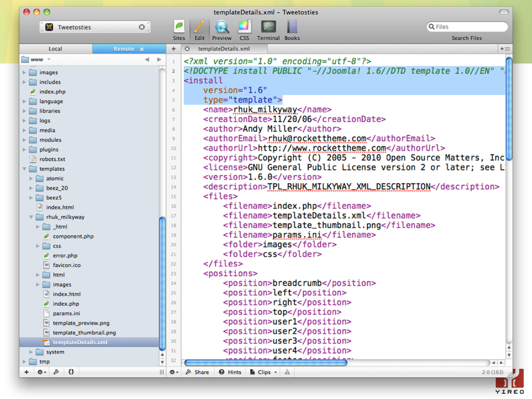Expand the beez_20 folder
Viewport: 532px width, 399px height.
point(31,188)
